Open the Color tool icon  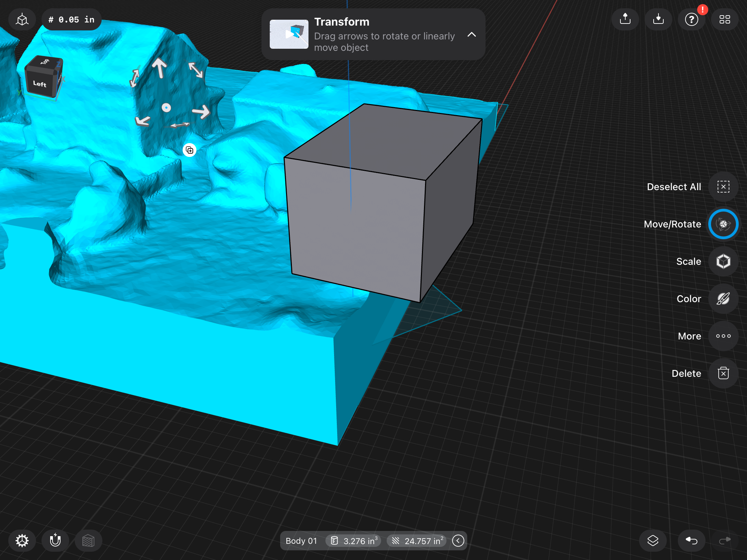pyautogui.click(x=723, y=299)
